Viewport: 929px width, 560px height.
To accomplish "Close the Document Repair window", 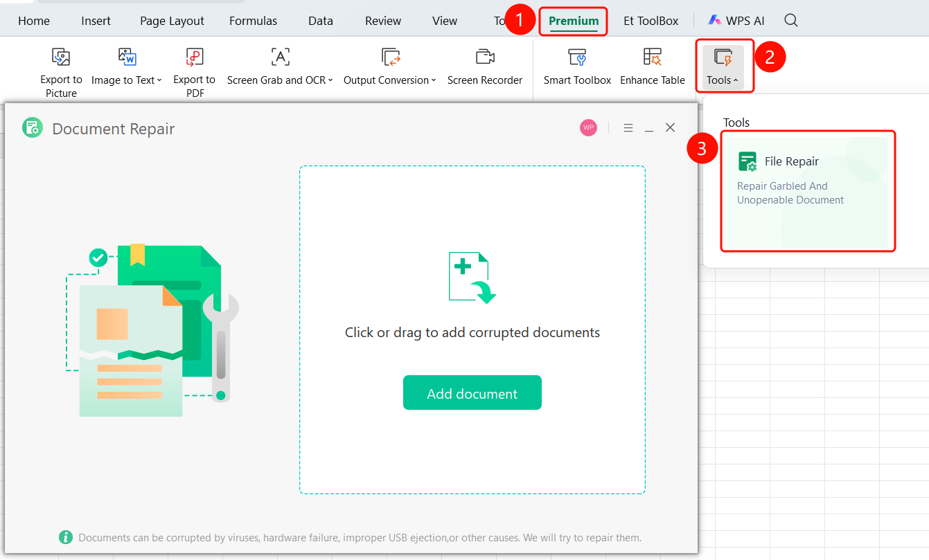I will pyautogui.click(x=670, y=128).
